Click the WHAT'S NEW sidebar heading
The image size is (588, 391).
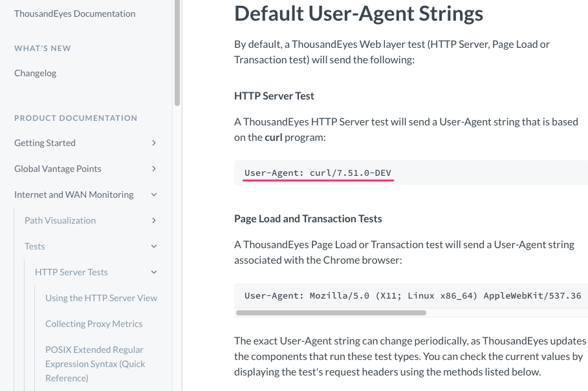pos(43,48)
